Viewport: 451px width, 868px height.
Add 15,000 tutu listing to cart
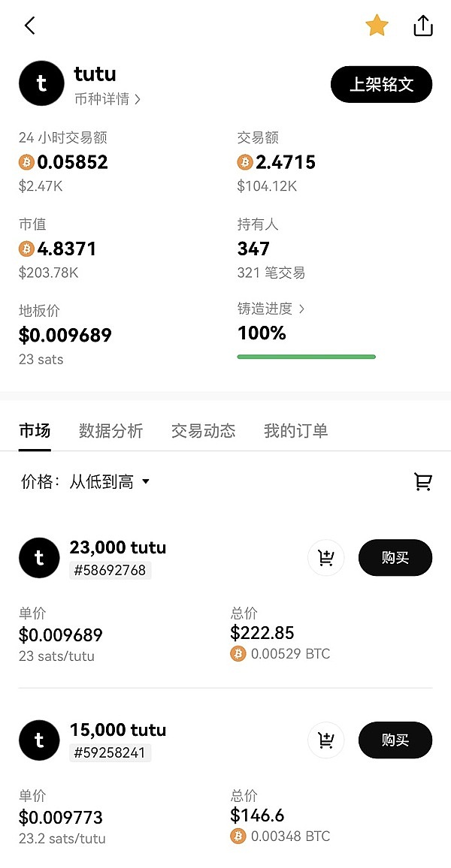326,740
